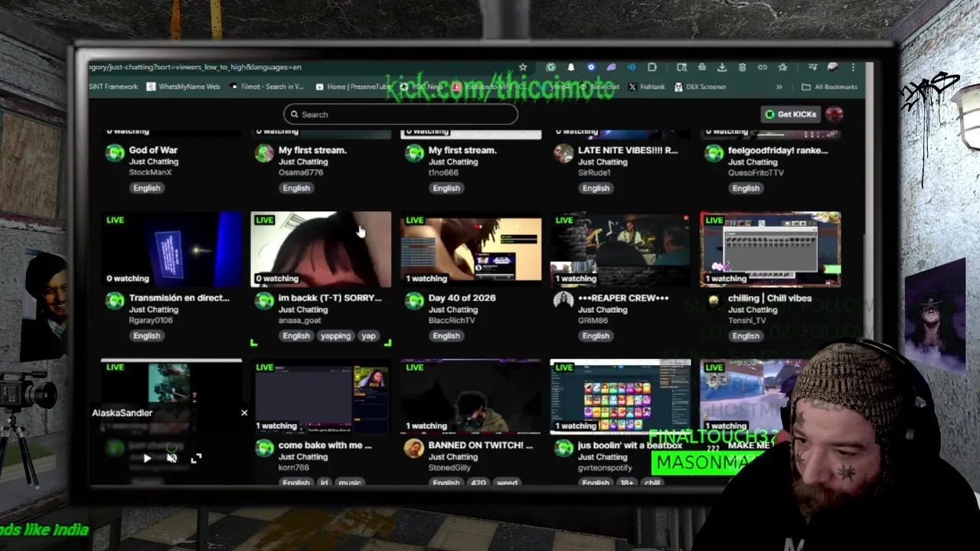
Task: Open the SINT Framework bookmark
Action: coord(113,86)
